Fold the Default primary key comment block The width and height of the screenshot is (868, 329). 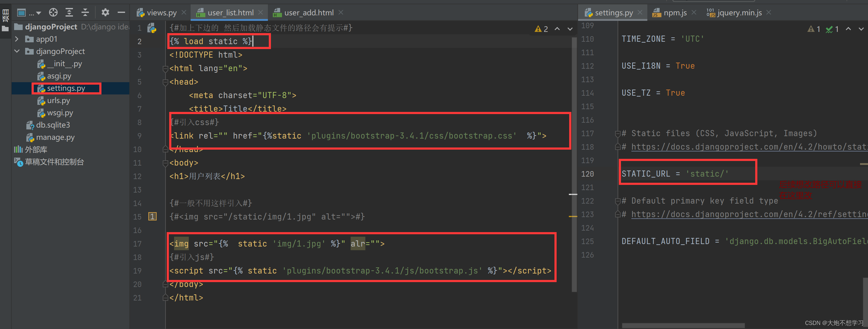[x=617, y=201]
